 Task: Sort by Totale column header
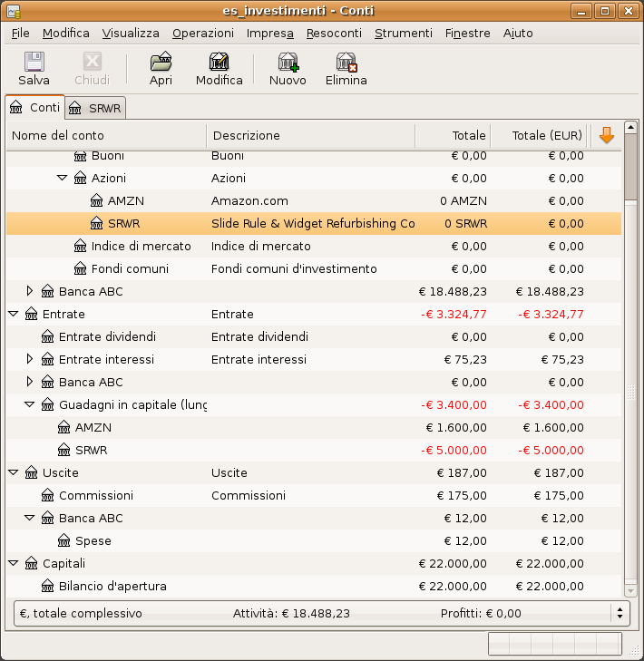click(x=453, y=135)
